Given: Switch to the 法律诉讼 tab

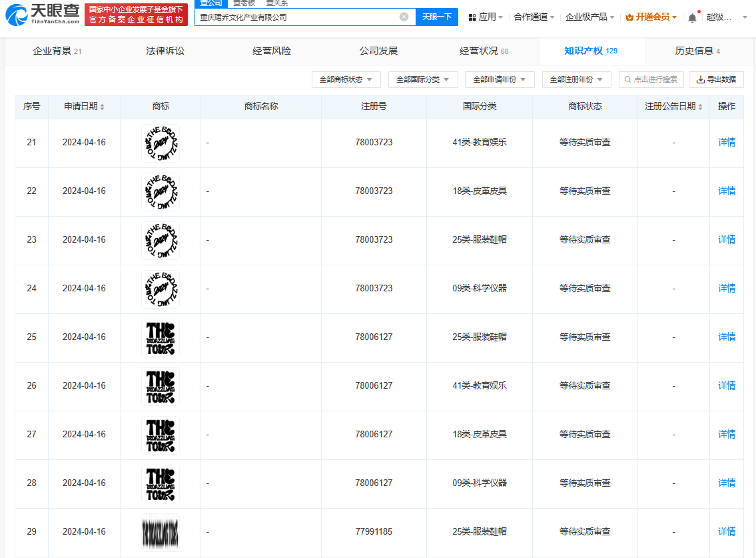Looking at the screenshot, I should [165, 51].
